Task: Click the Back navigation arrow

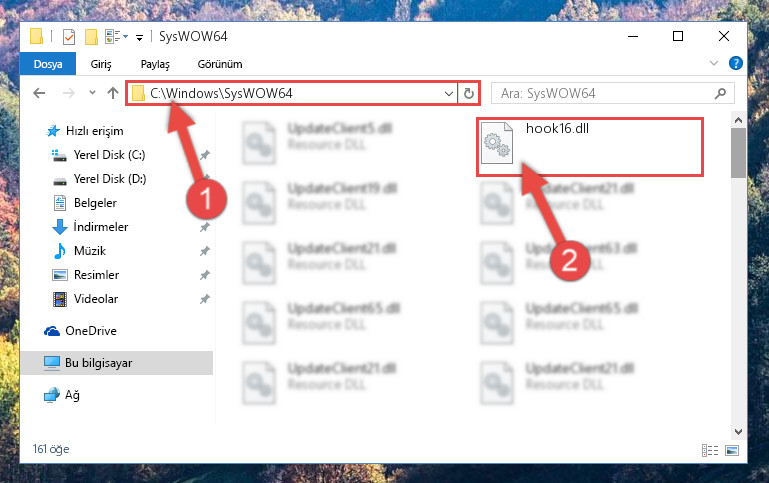Action: pyautogui.click(x=39, y=93)
